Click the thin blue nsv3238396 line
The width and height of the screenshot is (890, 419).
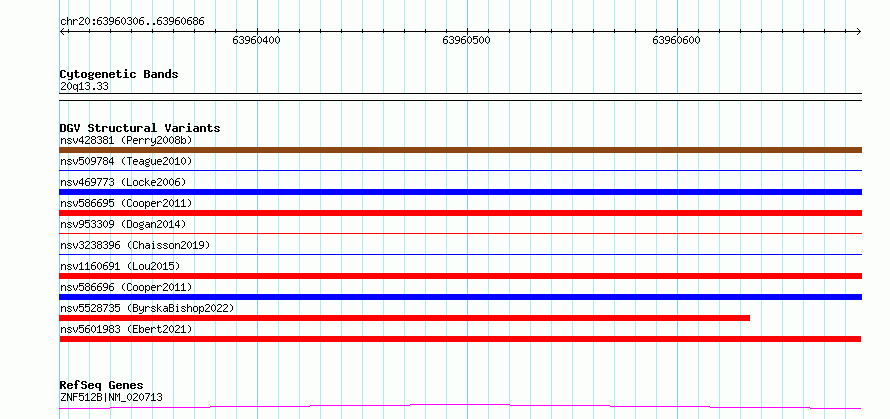[460, 254]
